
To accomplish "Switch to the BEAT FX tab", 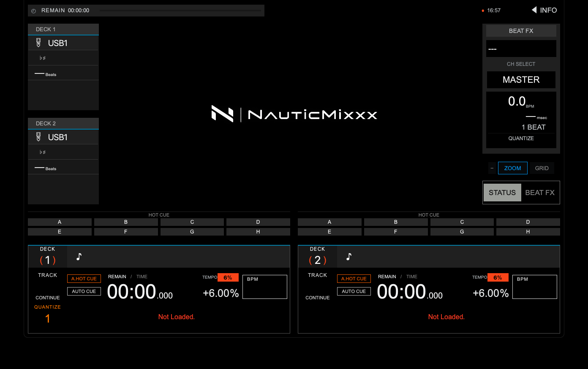I will coord(540,193).
